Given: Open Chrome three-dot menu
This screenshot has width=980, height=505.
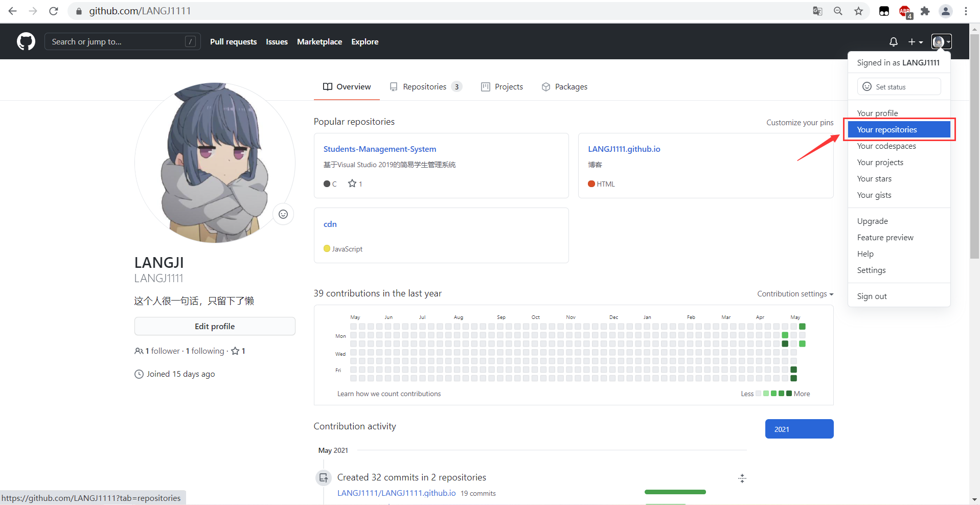Looking at the screenshot, I should pyautogui.click(x=966, y=11).
